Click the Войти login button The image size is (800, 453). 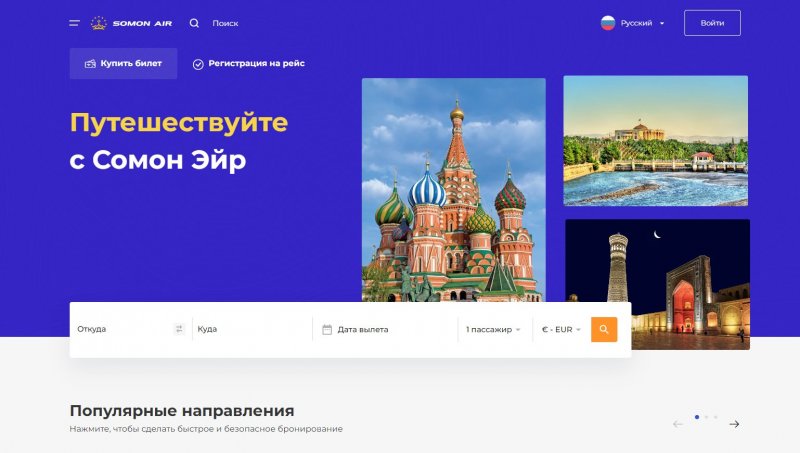click(712, 23)
